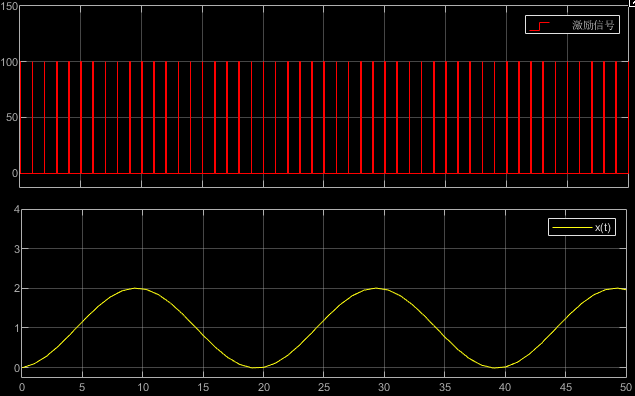Click the 15 time-axis tick label
Image resolution: width=635 pixels, height=396 pixels.
203,387
